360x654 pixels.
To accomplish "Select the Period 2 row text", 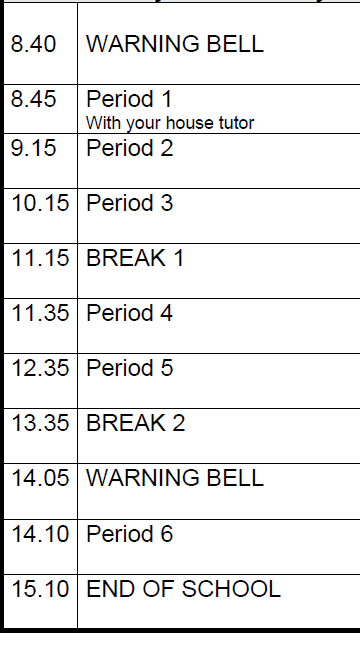I will click(x=129, y=148).
